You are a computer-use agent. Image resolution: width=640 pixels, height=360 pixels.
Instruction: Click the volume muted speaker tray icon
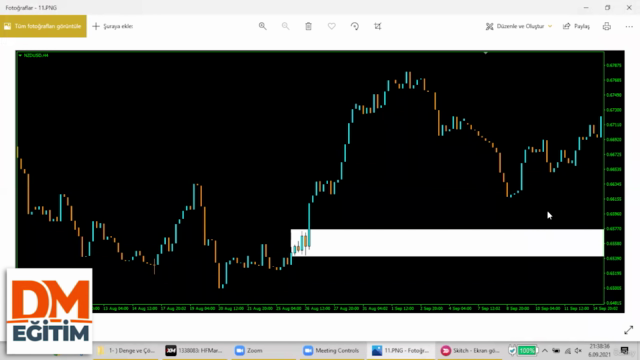pyautogui.click(x=578, y=351)
